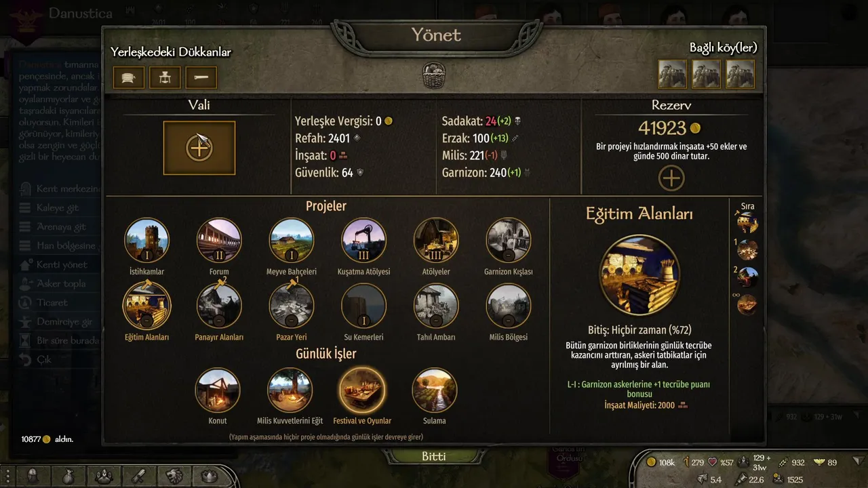Confirm with the Bitti button
Image resolution: width=868 pixels, height=488 pixels.
434,456
